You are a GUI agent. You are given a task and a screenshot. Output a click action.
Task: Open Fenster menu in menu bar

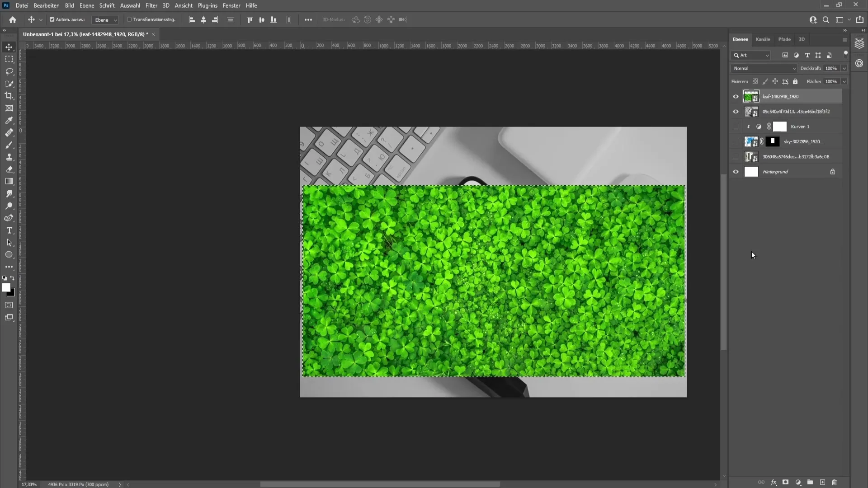(x=231, y=5)
